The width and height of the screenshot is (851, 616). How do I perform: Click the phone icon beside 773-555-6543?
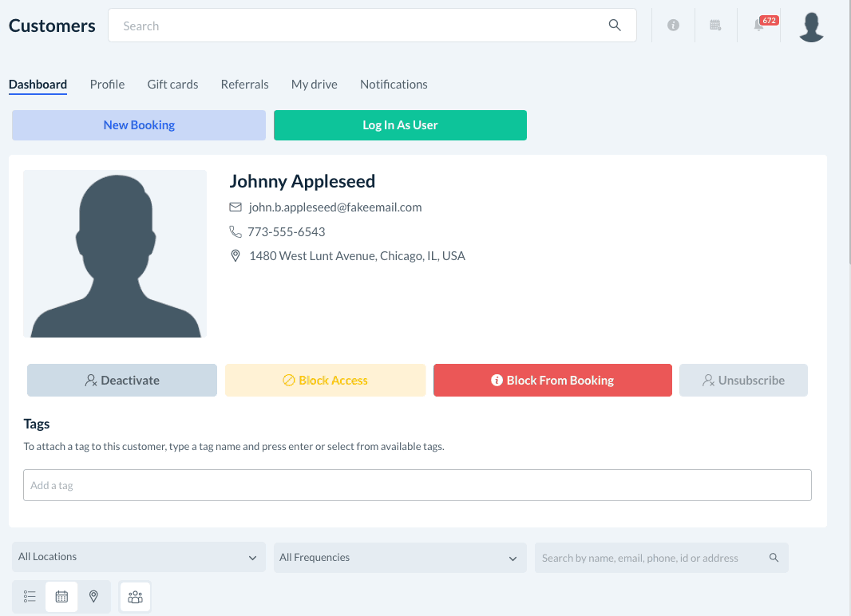(x=235, y=231)
